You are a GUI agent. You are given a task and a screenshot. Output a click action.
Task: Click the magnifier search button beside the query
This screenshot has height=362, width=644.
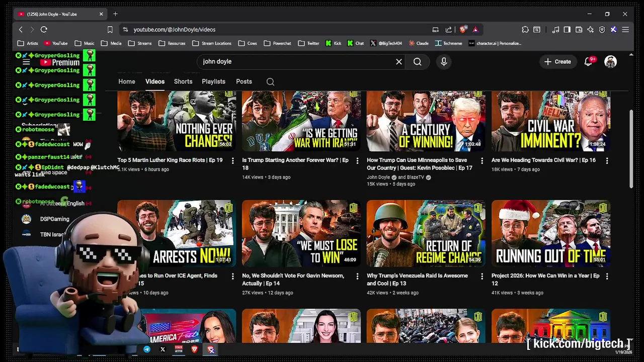click(418, 61)
